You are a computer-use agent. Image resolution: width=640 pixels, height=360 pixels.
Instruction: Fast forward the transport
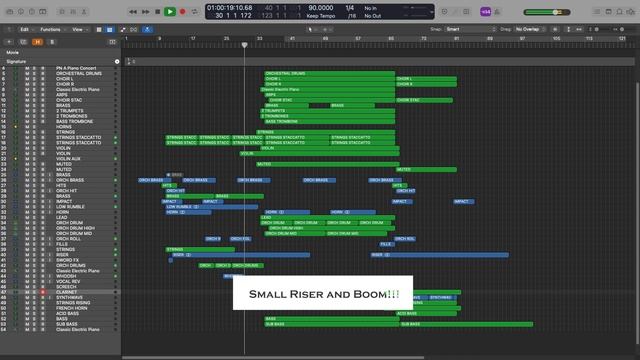point(145,12)
